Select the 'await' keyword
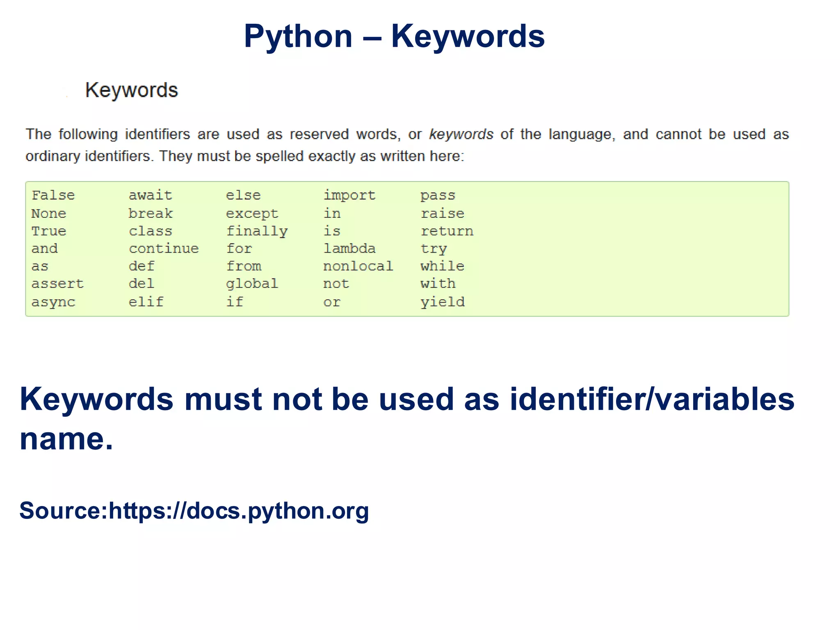Viewport: 840px width, 630px height. tap(151, 195)
